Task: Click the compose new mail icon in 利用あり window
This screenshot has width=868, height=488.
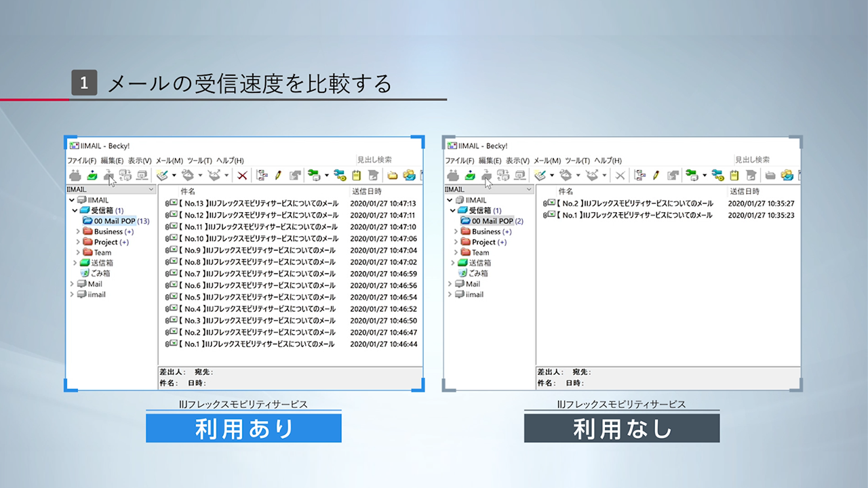Action: pos(162,175)
